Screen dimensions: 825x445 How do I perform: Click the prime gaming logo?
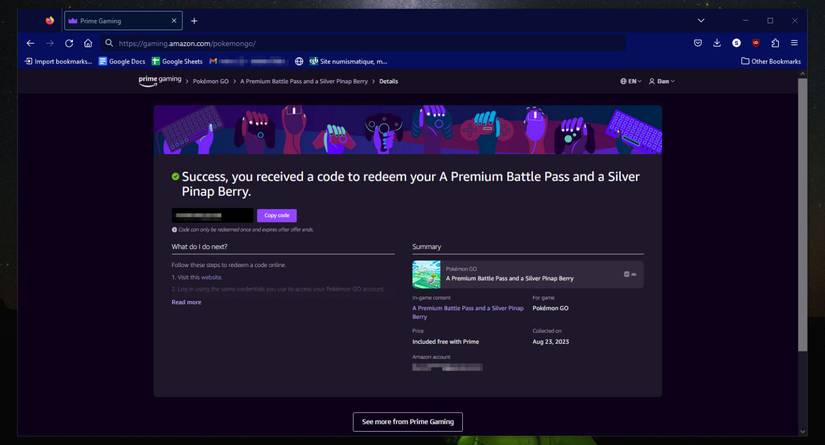click(x=160, y=80)
